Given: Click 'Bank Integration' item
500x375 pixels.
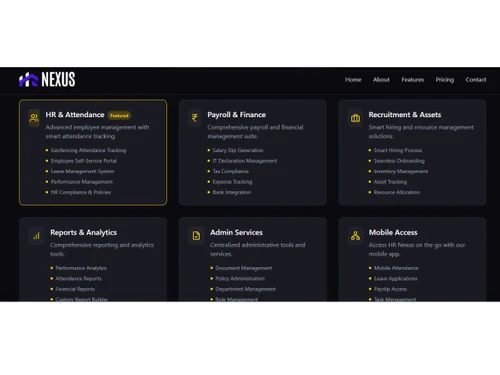Looking at the screenshot, I should click(x=232, y=192).
